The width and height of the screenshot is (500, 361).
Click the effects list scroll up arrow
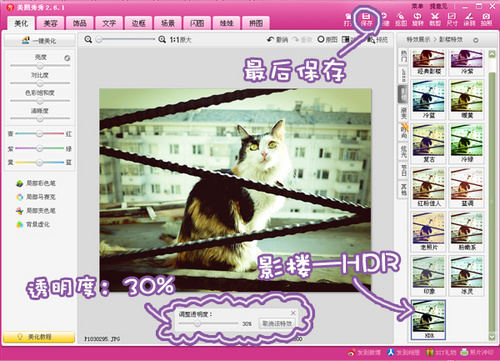point(492,54)
